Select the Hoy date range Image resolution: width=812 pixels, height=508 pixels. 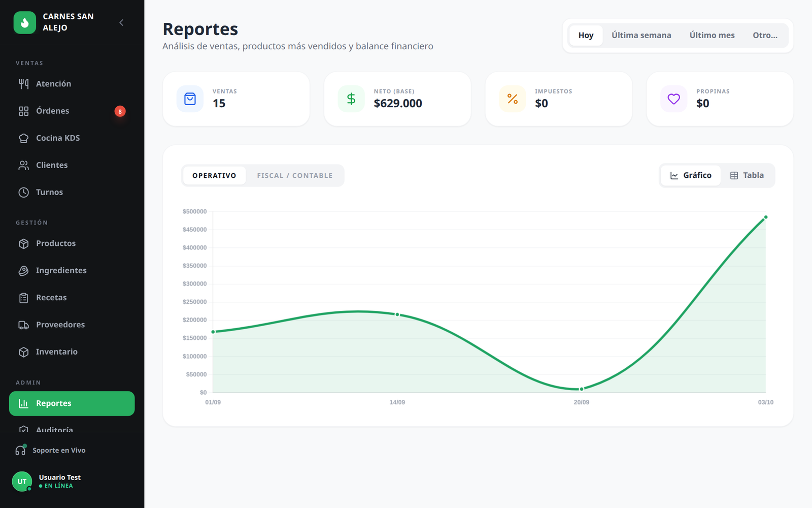(586, 36)
